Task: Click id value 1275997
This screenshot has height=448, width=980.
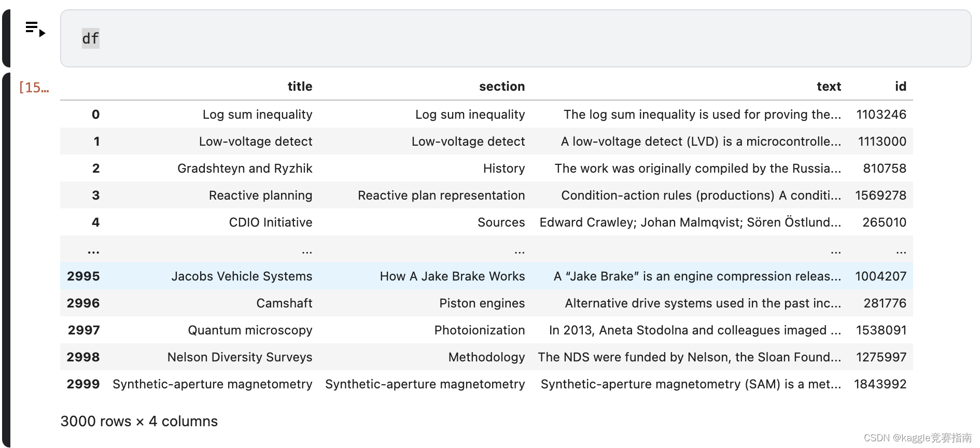Action: 881,357
